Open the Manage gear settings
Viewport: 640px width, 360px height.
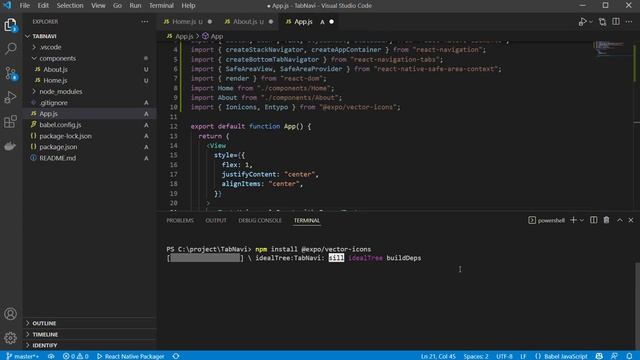pyautogui.click(x=10, y=338)
